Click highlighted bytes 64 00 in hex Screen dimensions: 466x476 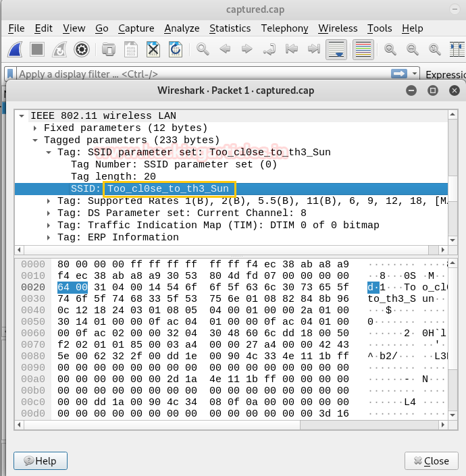pyautogui.click(x=72, y=287)
